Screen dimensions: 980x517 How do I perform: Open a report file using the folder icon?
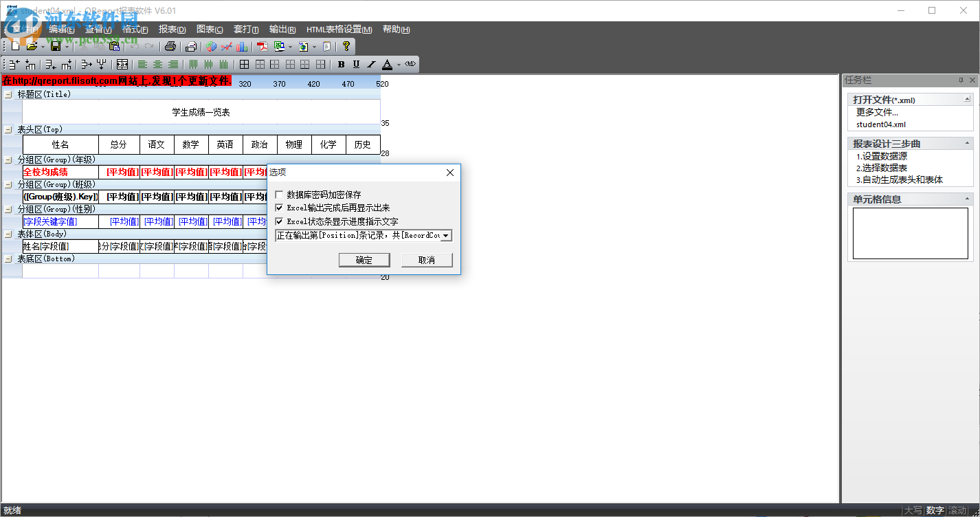tap(32, 46)
